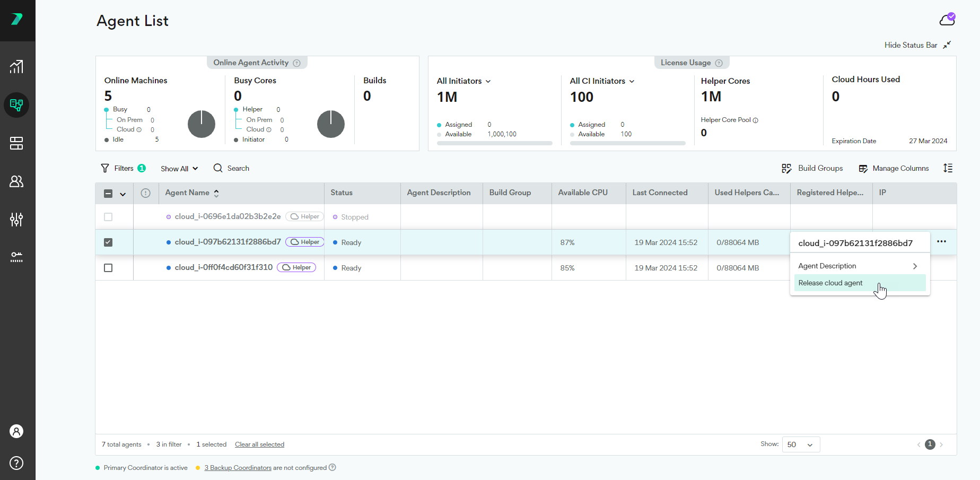
Task: Open the settings sliders icon in sidebar
Action: (16, 220)
